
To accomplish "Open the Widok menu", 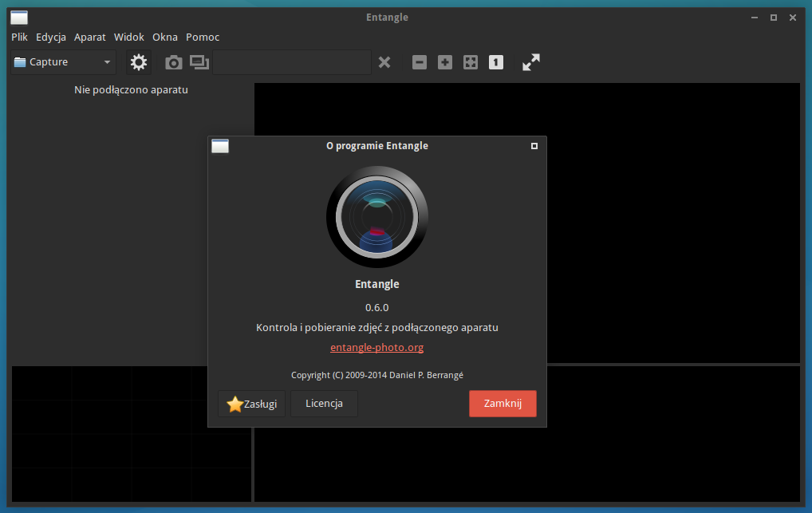I will click(x=129, y=37).
